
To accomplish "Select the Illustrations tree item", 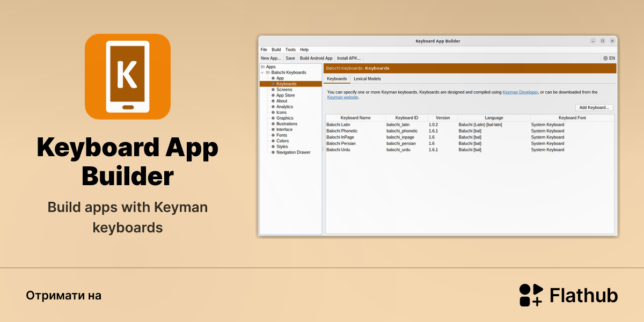I will [x=284, y=123].
